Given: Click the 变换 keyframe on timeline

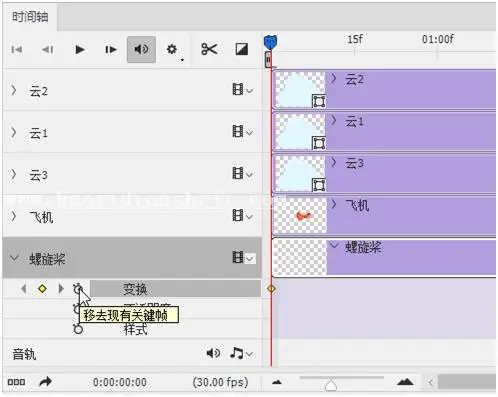Looking at the screenshot, I should [x=271, y=289].
